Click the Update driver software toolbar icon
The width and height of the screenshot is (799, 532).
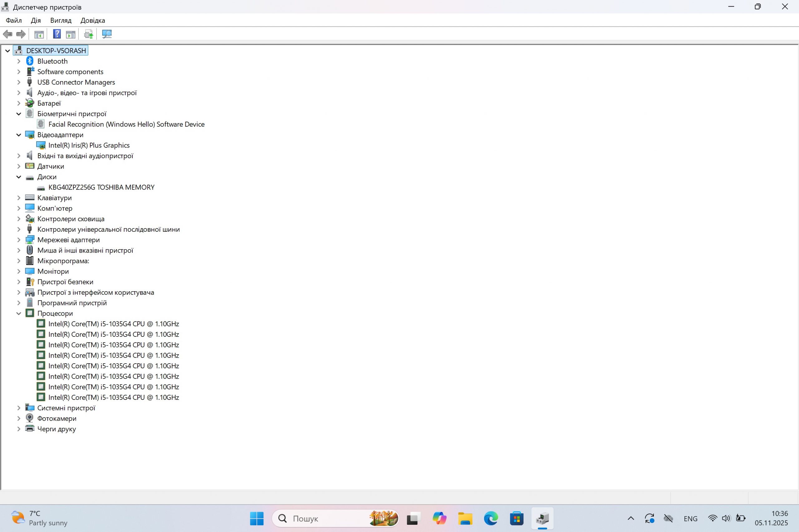pos(88,34)
